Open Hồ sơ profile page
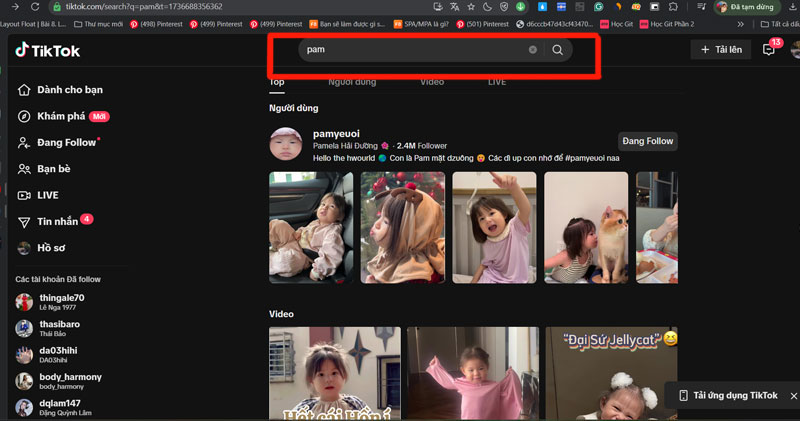This screenshot has width=800, height=421. coord(51,248)
